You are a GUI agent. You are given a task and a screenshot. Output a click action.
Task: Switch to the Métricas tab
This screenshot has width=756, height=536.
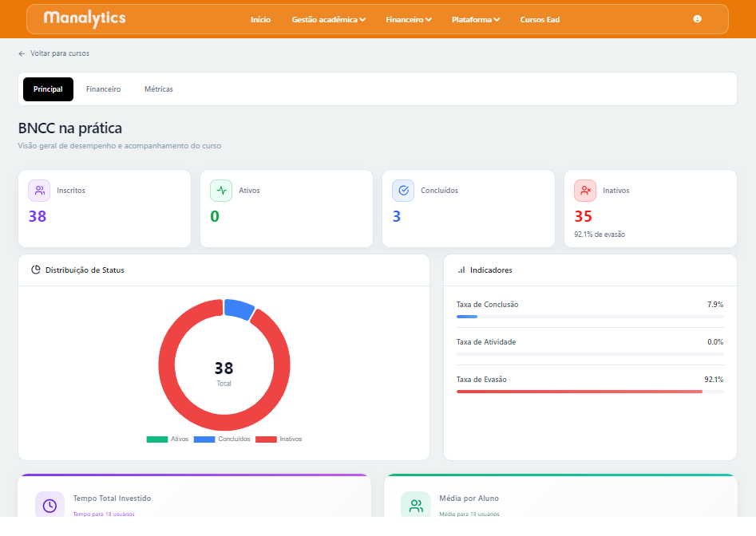[x=158, y=89]
